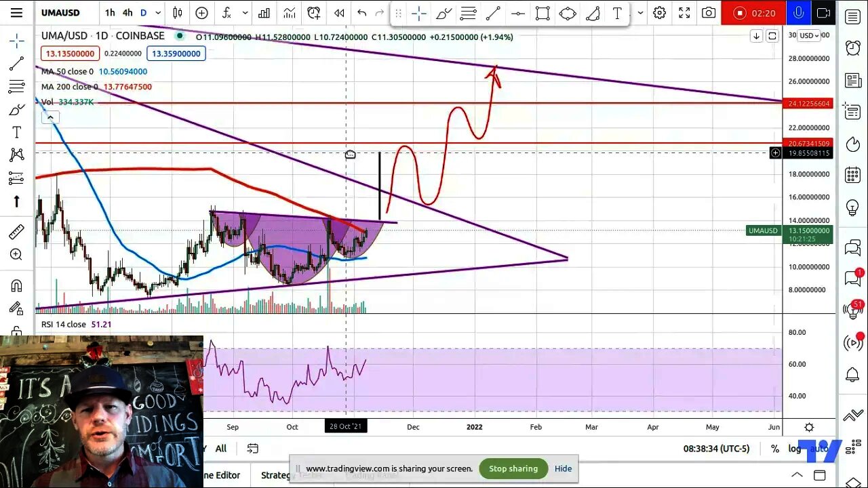The height and width of the screenshot is (488, 868).
Task: Open the hamburger main menu
Action: point(16,12)
